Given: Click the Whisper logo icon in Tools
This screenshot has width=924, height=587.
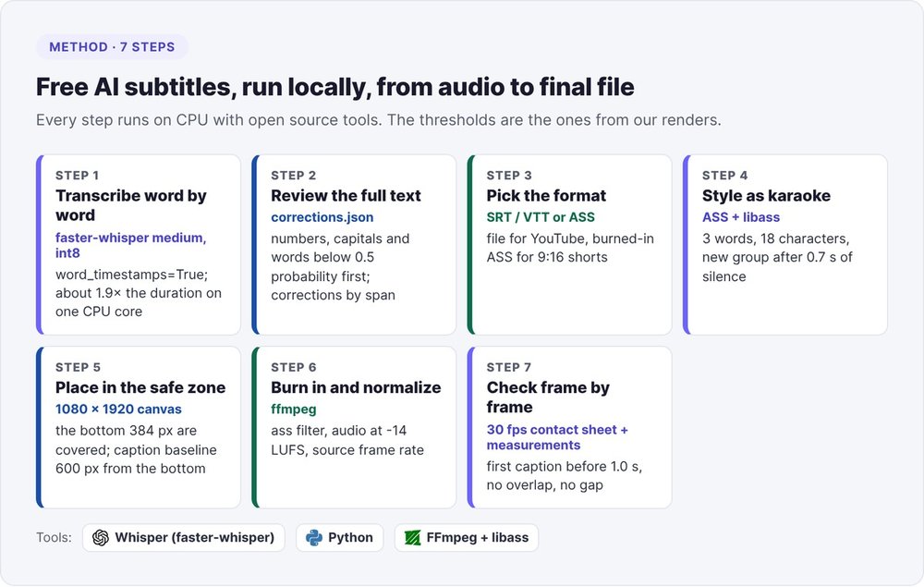Looking at the screenshot, I should tap(101, 537).
